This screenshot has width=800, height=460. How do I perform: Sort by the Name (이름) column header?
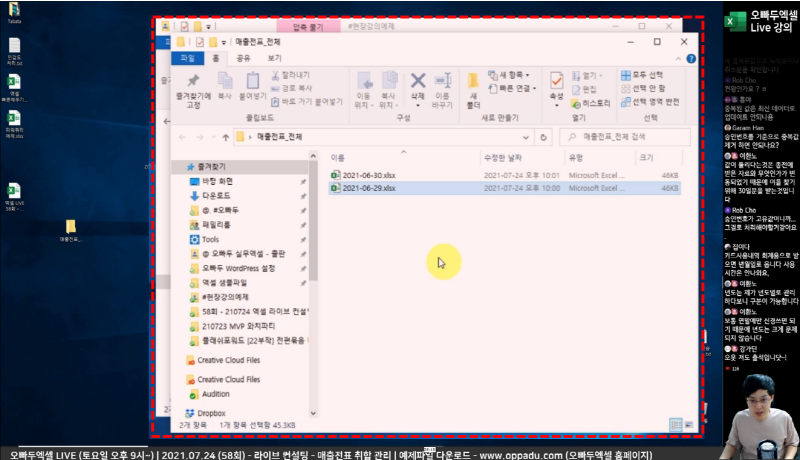click(404, 158)
